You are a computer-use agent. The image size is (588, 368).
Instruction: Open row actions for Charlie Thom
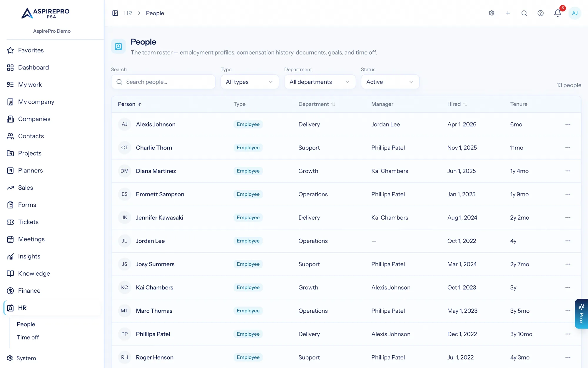point(568,147)
